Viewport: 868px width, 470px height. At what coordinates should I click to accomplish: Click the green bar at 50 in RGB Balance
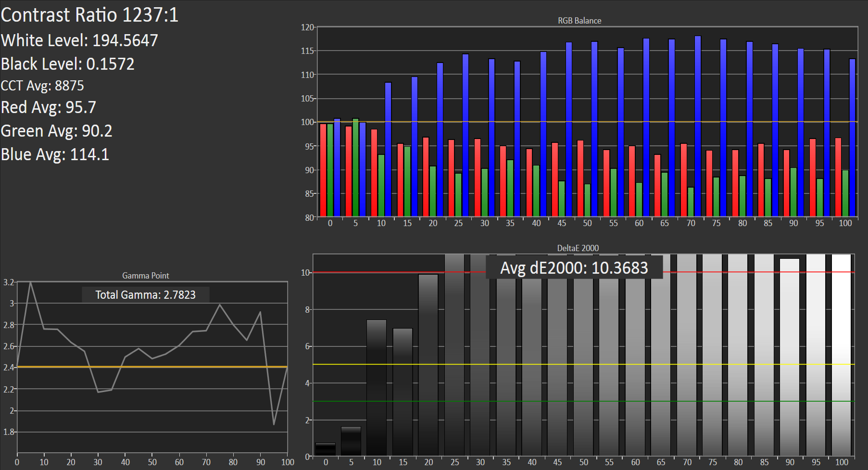pyautogui.click(x=587, y=200)
